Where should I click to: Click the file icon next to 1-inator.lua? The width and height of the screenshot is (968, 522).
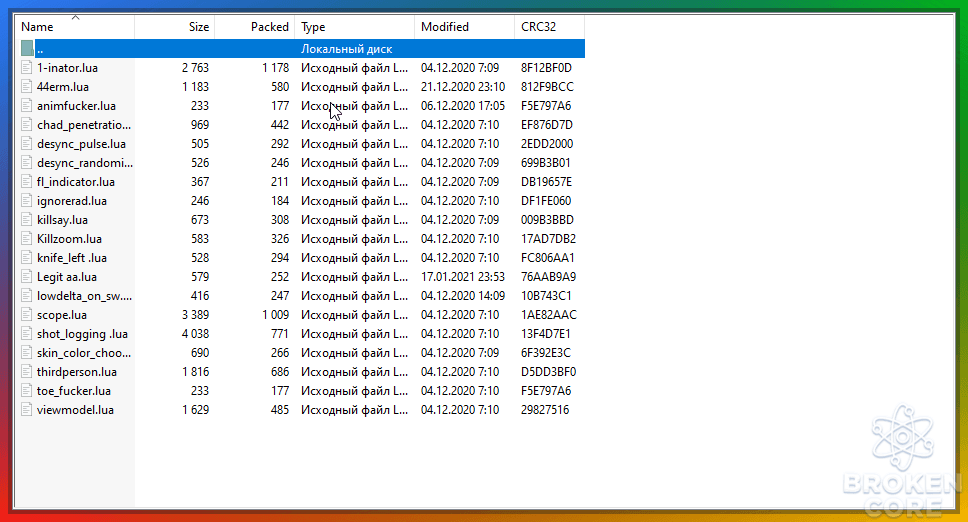[x=27, y=67]
